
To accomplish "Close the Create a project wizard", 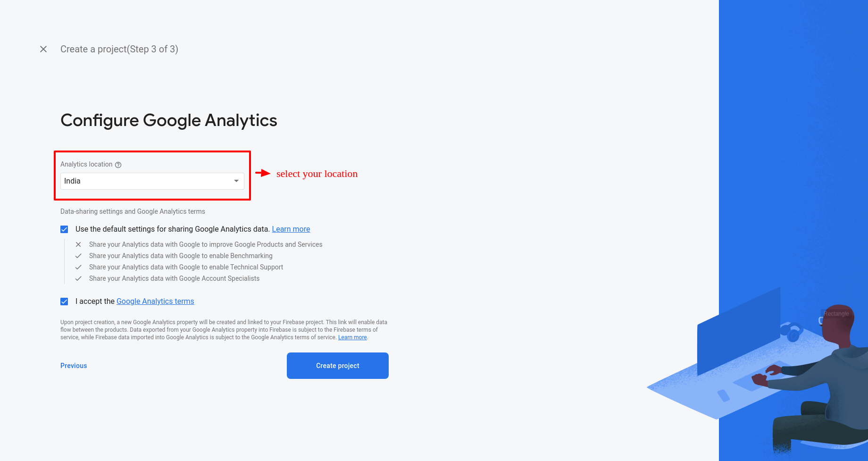I will pos(43,49).
